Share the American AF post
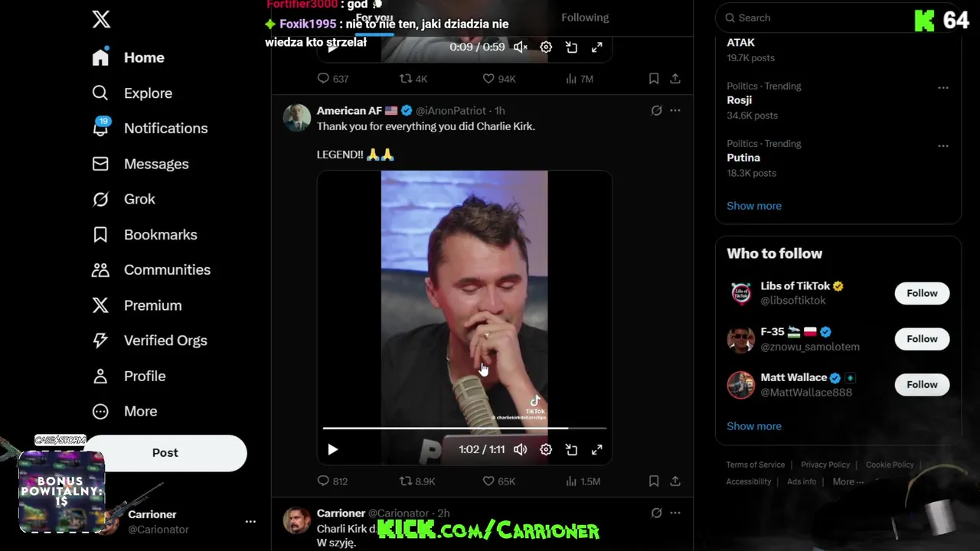Screen dimensions: 980x551 pos(675,481)
